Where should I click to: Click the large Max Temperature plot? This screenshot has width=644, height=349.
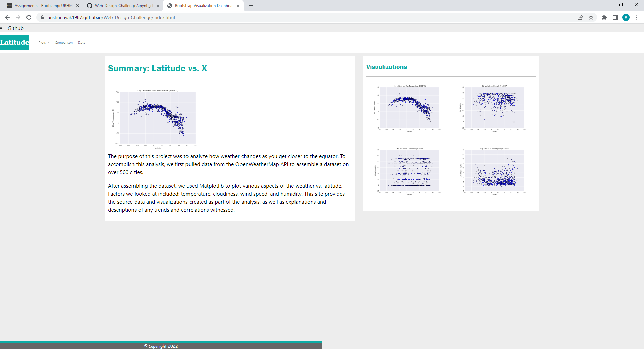154,119
